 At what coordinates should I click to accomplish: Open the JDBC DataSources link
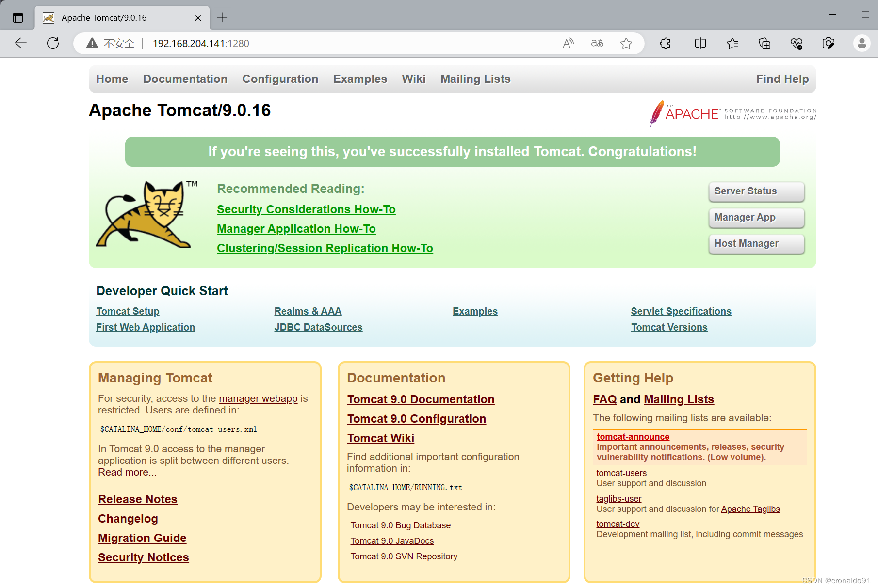pyautogui.click(x=318, y=327)
